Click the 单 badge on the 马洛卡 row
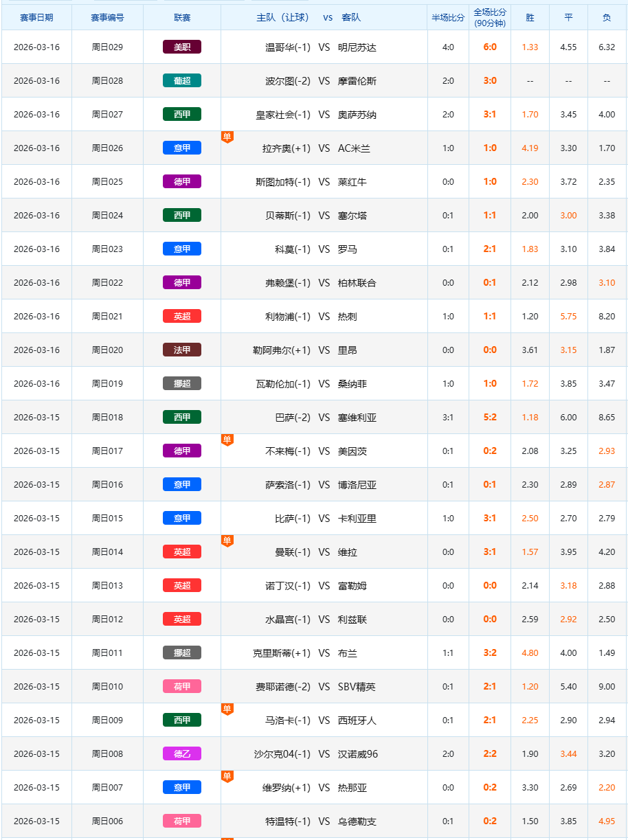 coord(227,710)
